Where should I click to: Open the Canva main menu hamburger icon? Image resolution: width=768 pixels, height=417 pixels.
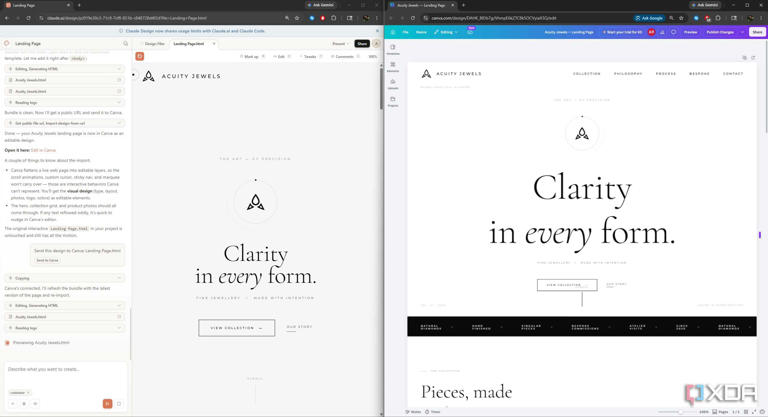[x=393, y=32]
